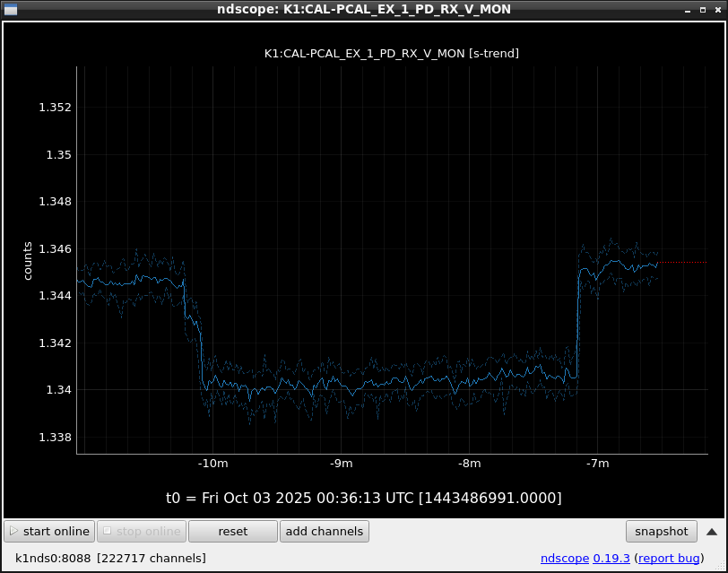Click the -7m tick on time axis
Screen dimensions: 728x573
[x=597, y=464]
